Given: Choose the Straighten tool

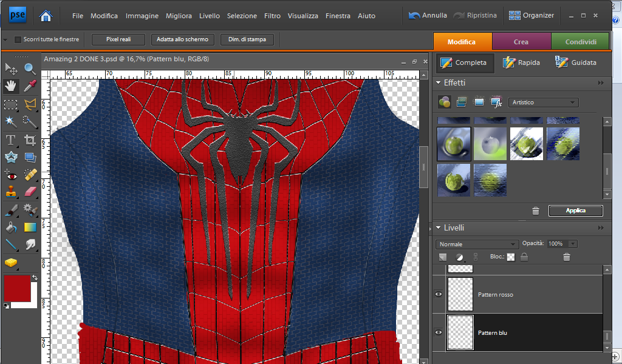Looking at the screenshot, I should point(30,157).
